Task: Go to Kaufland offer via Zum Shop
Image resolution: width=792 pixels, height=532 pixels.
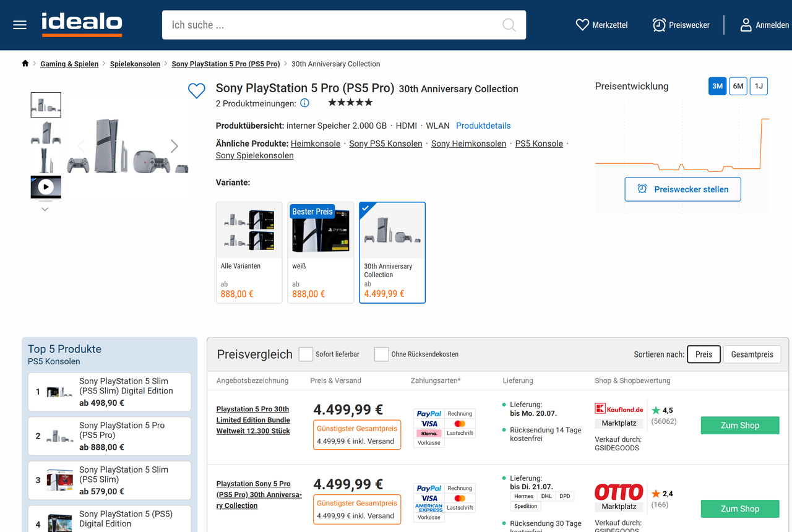Action: 740,425
